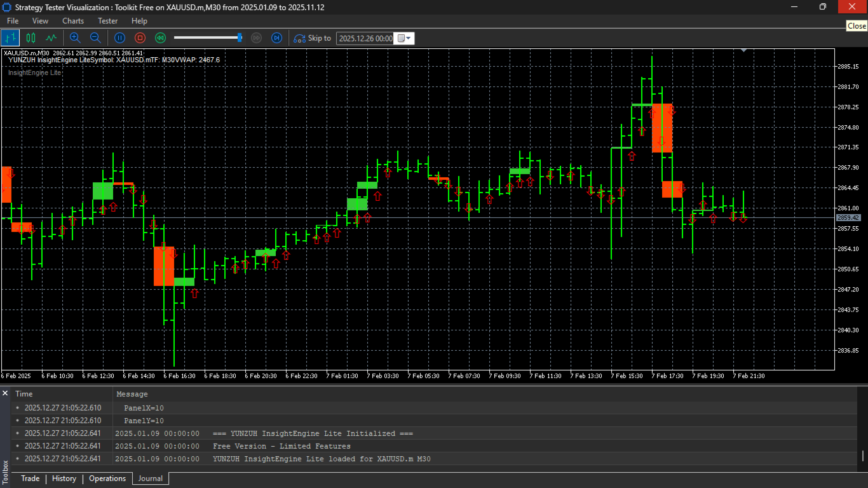The image size is (868, 488).
Task: Switch to the History tab
Action: pos(64,478)
